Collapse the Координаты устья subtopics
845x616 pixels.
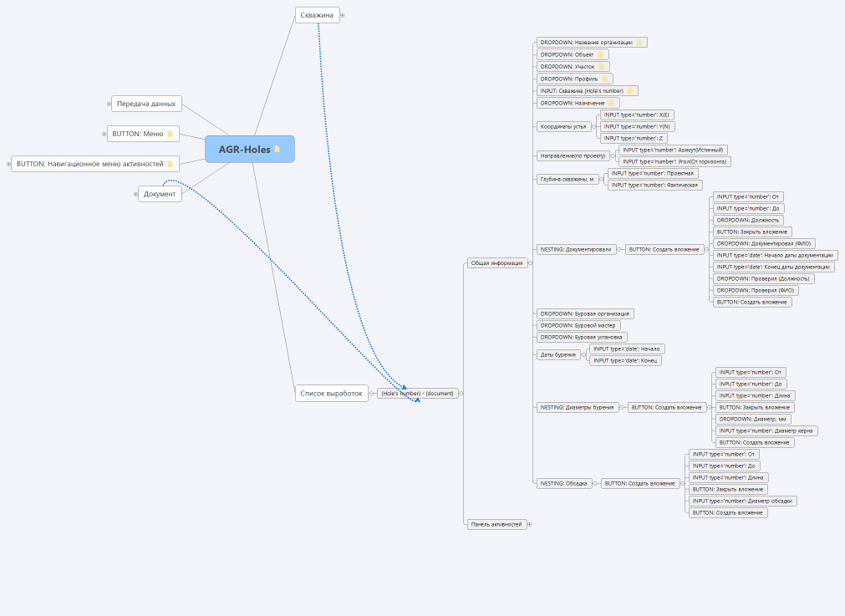595,127
